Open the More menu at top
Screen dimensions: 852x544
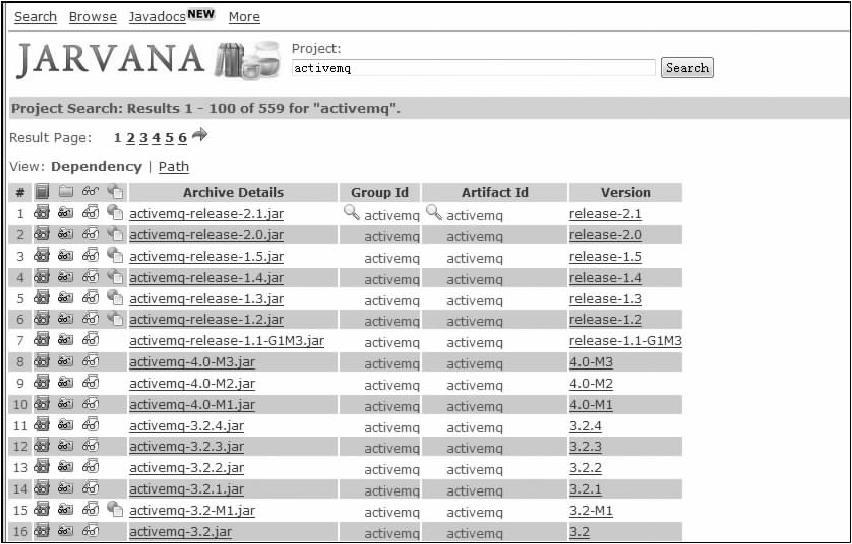[244, 16]
